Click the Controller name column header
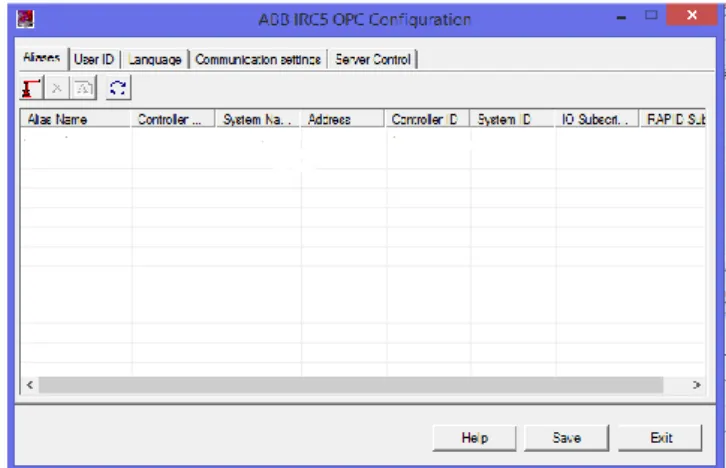This screenshot has height=468, width=726. pyautogui.click(x=173, y=119)
